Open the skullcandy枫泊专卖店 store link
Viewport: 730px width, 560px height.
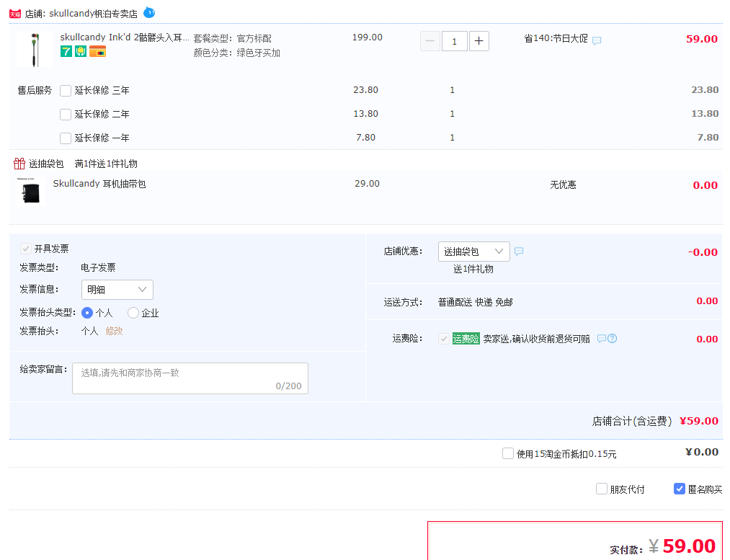point(93,14)
